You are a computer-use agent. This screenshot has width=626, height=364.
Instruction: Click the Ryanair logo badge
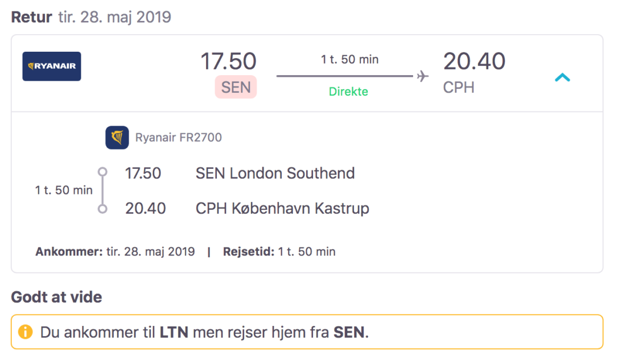pos(51,66)
